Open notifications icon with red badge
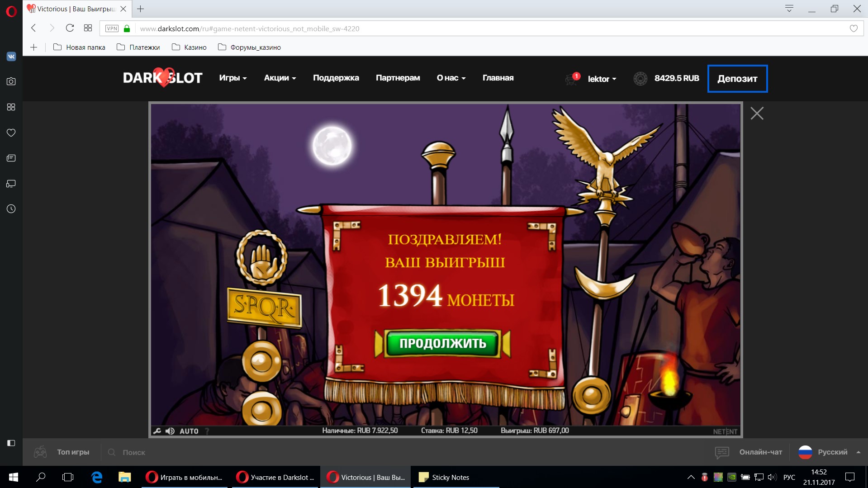This screenshot has height=488, width=868. 572,79
